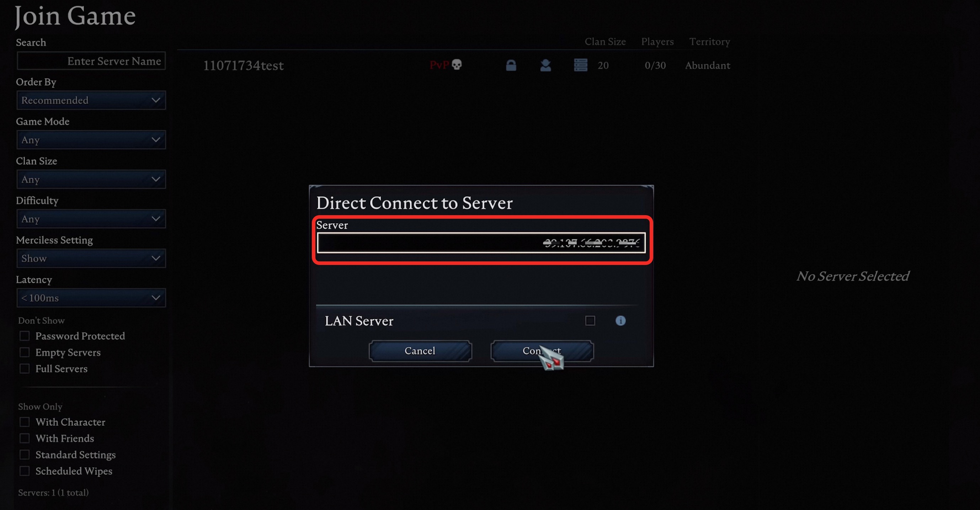Click the player silhouette icon in server row
Viewport: 980px width, 510px height.
545,65
